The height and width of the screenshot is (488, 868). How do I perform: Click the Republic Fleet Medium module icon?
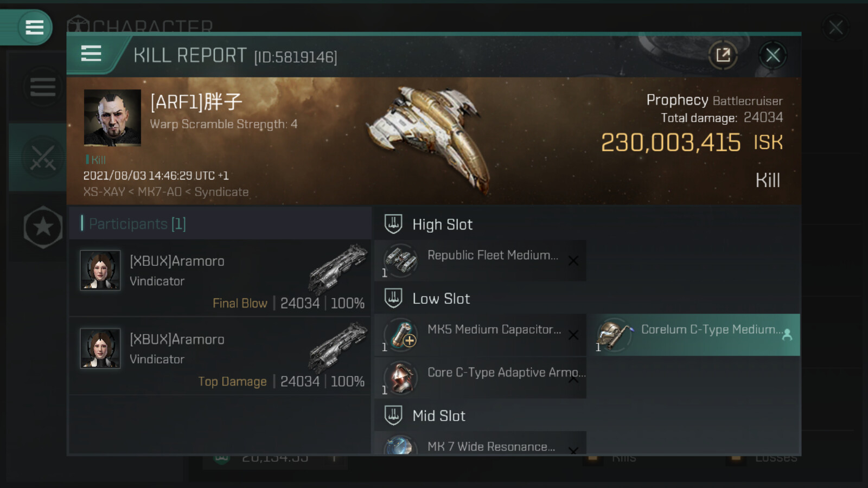400,260
